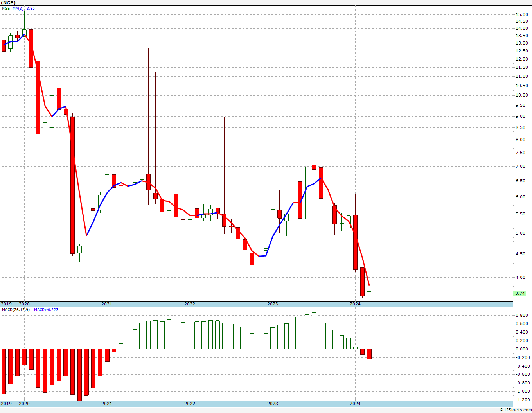Click 2024 on the MACD panel time axis
532x413 pixels.
[x=355, y=403]
